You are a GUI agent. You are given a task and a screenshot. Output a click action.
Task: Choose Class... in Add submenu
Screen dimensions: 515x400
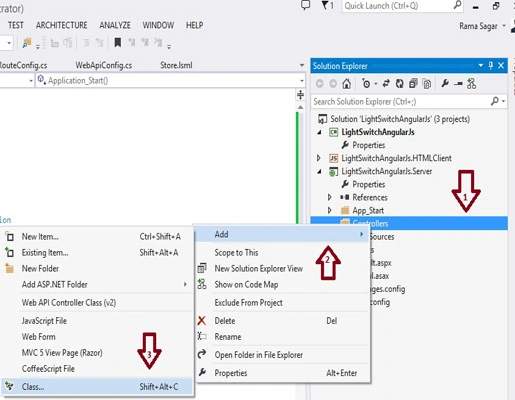(x=97, y=387)
